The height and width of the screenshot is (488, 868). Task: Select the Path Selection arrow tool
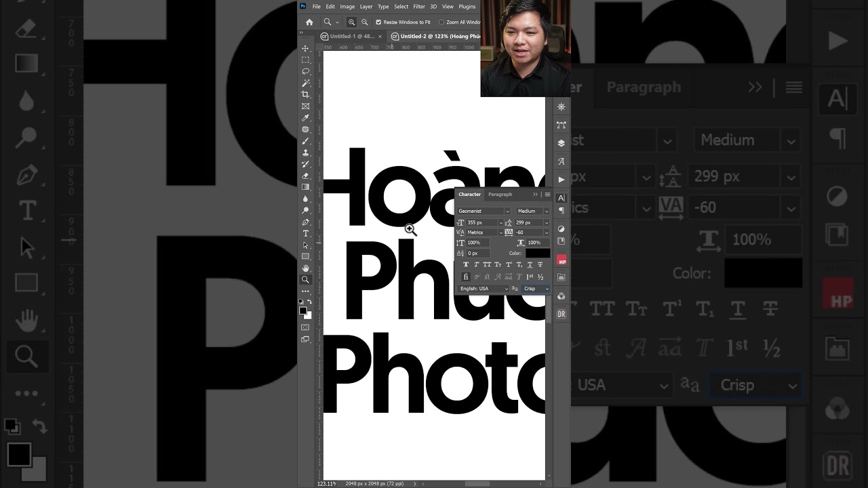[x=305, y=245]
